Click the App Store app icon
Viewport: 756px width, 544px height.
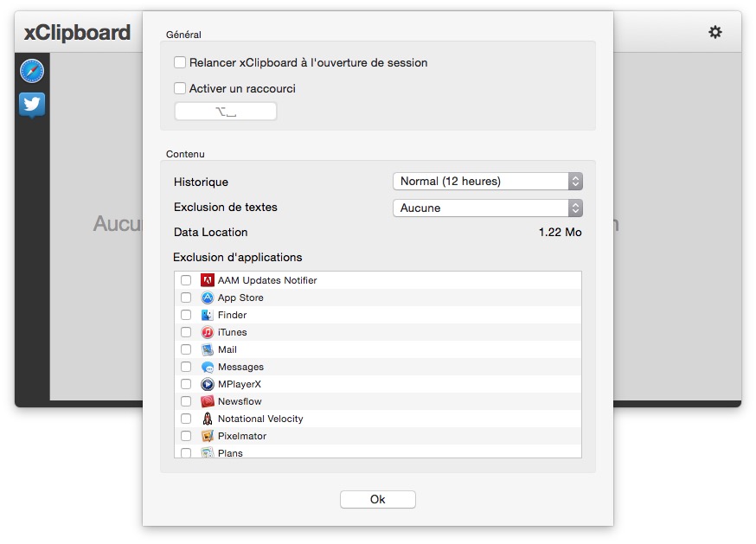(x=208, y=298)
